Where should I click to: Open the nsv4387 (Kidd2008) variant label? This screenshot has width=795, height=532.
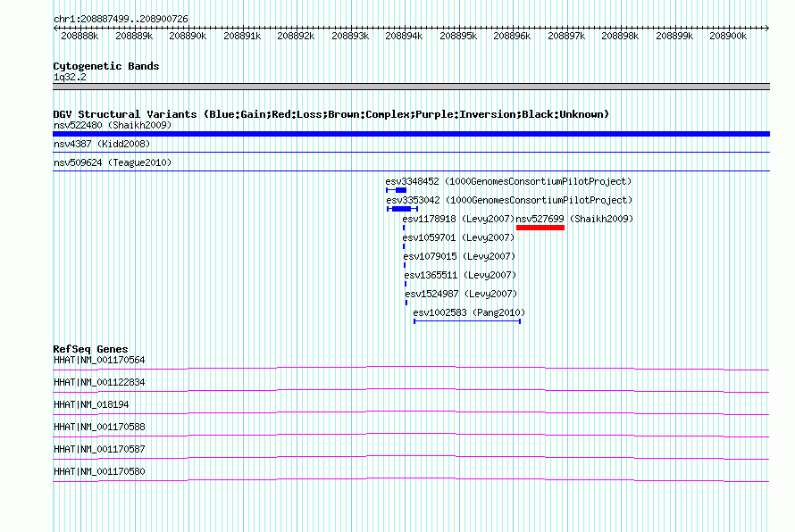(102, 144)
